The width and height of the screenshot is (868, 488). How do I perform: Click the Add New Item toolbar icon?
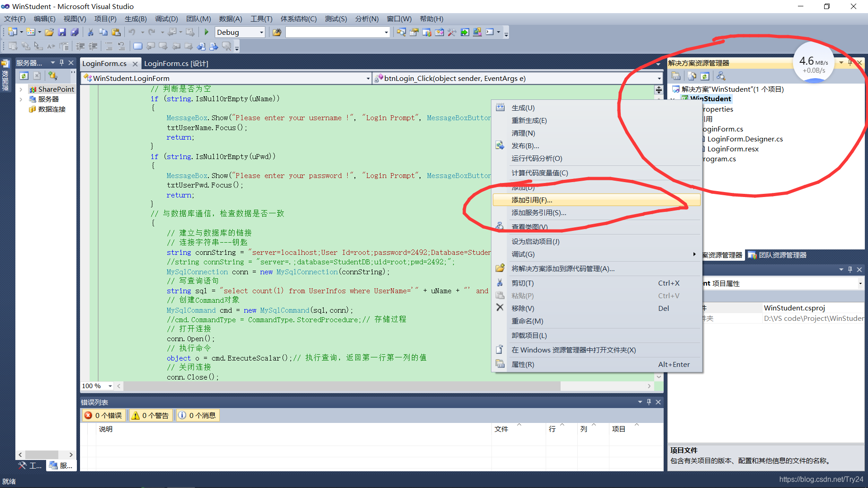tap(31, 32)
